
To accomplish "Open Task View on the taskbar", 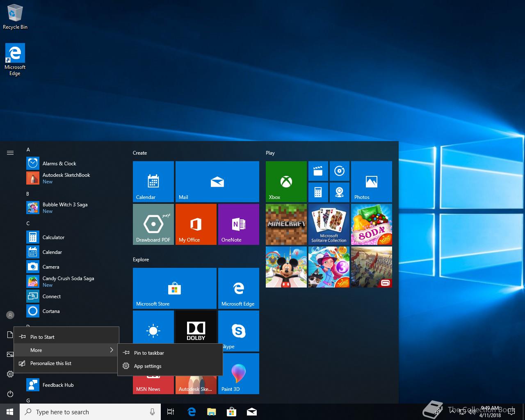I will click(171, 412).
